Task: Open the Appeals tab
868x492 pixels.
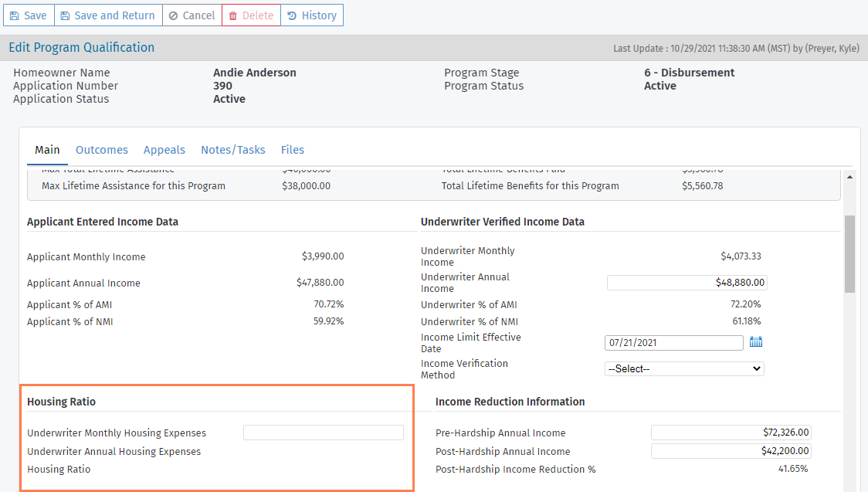Action: [x=164, y=150]
